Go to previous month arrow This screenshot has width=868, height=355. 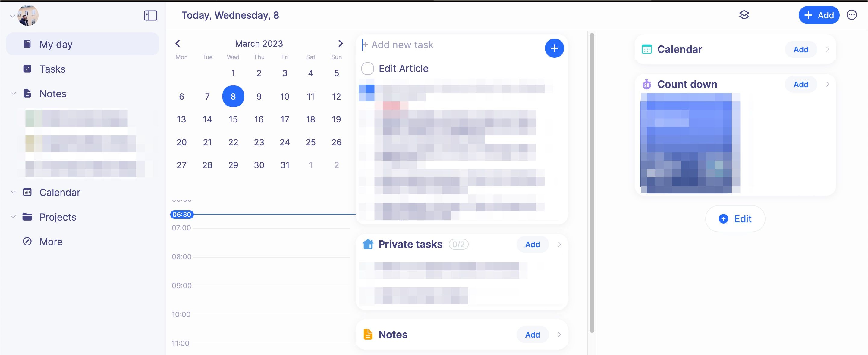pos(178,43)
